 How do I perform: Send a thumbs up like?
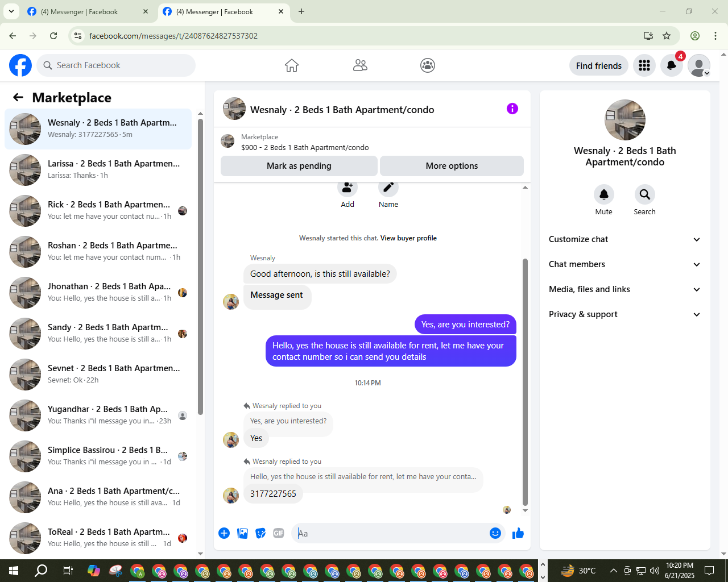pyautogui.click(x=518, y=533)
